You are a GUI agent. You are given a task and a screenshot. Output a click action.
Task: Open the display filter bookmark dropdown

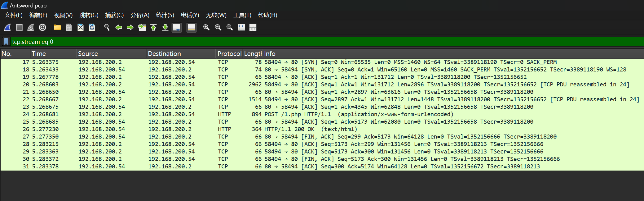(x=6, y=42)
